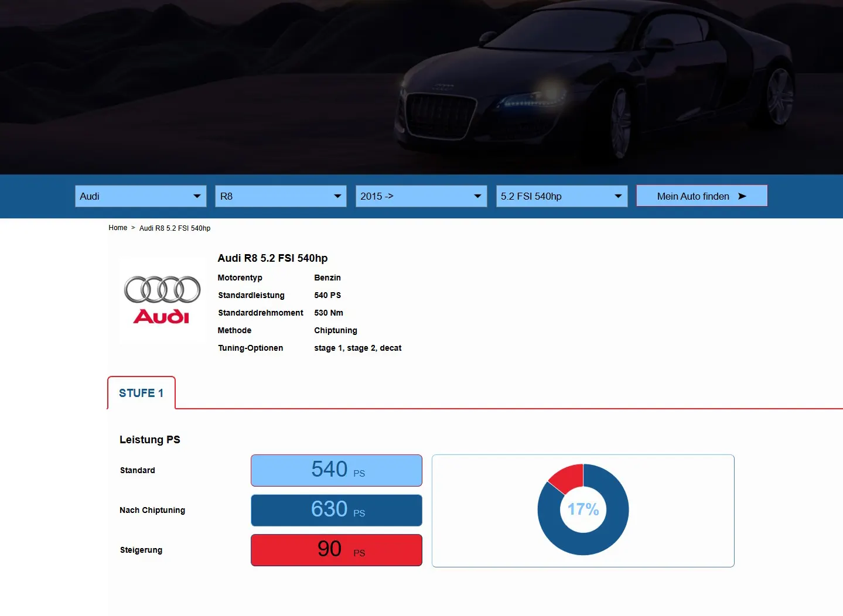This screenshot has height=616, width=843.
Task: Open the Audi brand selector
Action: (x=141, y=196)
